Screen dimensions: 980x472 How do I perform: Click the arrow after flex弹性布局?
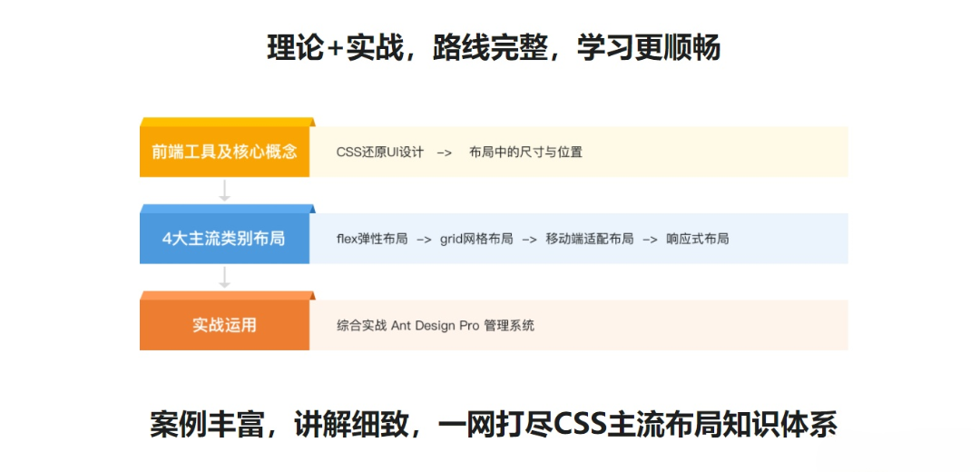(x=424, y=240)
